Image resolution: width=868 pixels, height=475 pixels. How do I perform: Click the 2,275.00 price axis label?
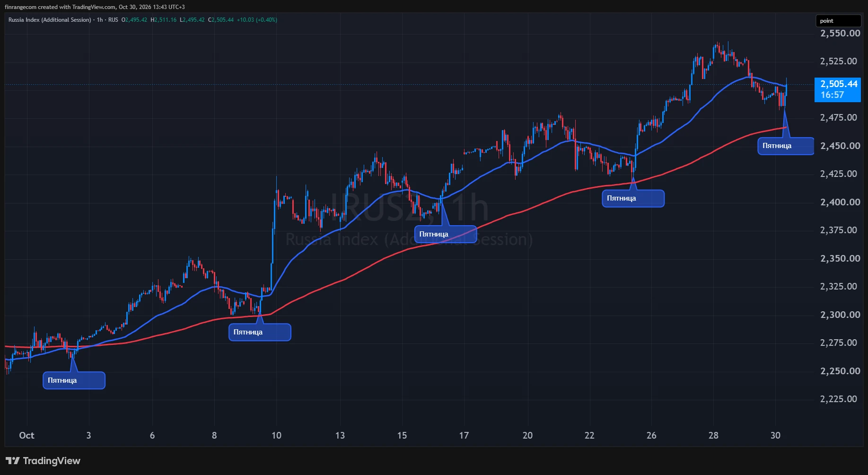coord(839,343)
